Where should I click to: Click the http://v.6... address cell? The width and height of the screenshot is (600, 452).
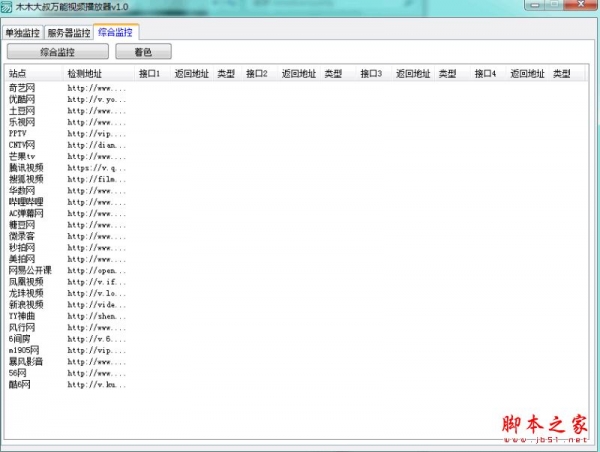click(96, 339)
